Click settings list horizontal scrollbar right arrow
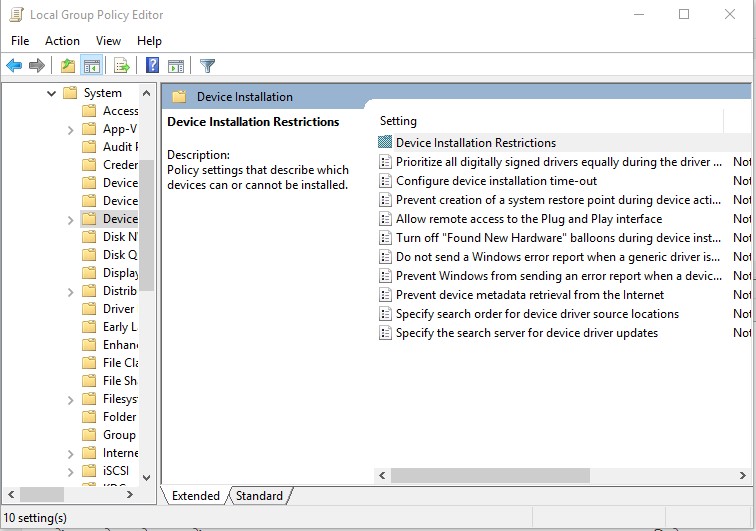756x531 pixels. tap(742, 476)
